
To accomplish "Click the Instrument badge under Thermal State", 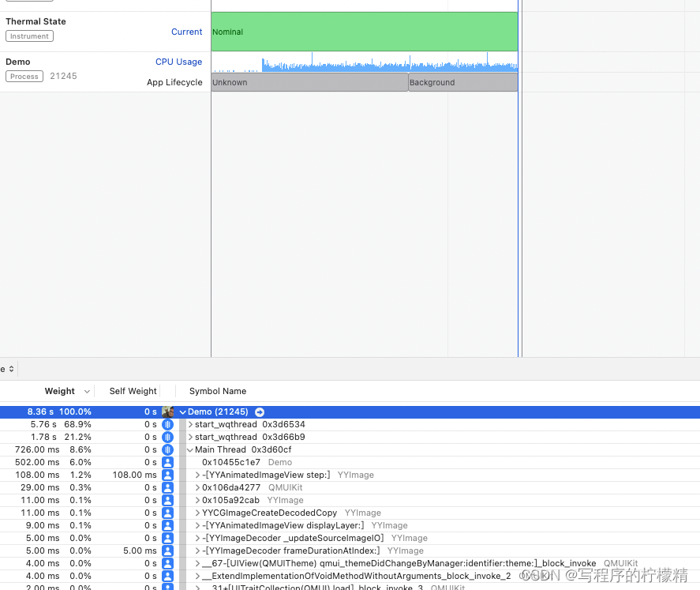I will [x=29, y=36].
